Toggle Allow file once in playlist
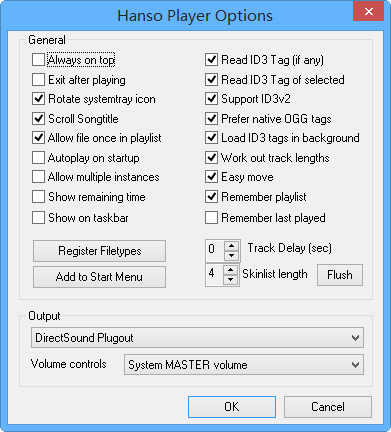Viewport: 391px width, 432px height. [x=38, y=138]
